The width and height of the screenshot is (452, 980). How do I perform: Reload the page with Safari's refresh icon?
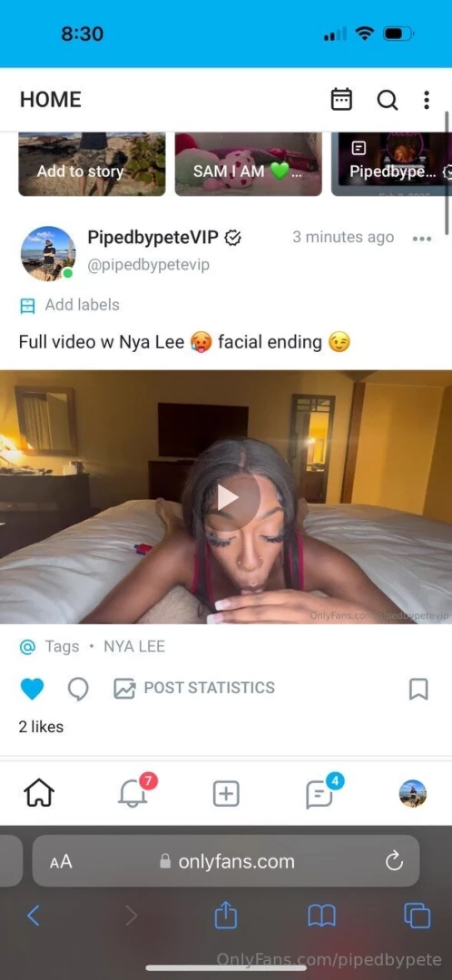tap(394, 862)
